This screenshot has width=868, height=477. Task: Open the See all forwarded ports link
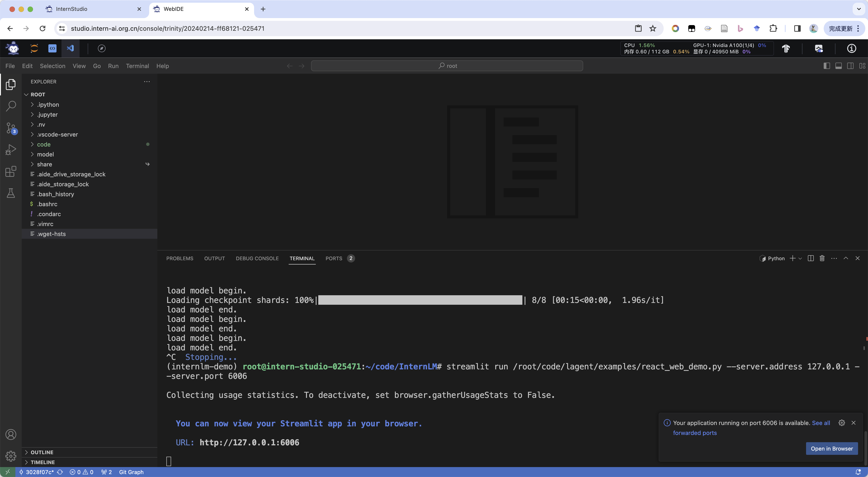point(821,423)
